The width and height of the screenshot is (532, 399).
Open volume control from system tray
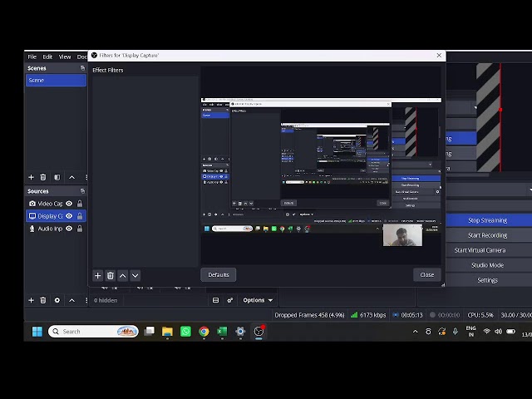499,332
